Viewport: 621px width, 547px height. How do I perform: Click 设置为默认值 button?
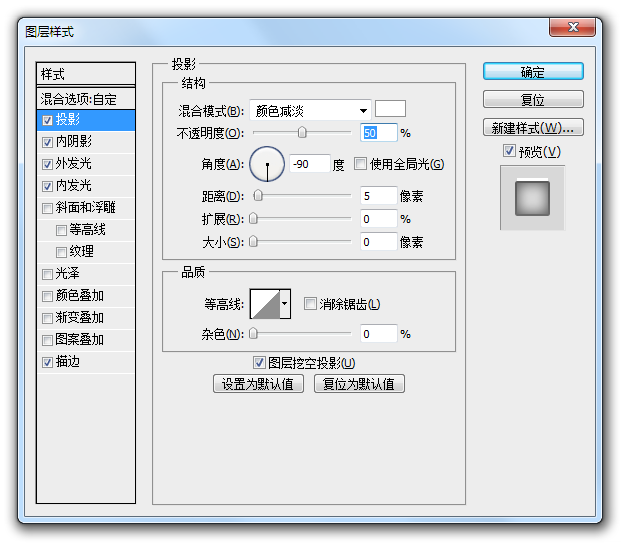[258, 384]
